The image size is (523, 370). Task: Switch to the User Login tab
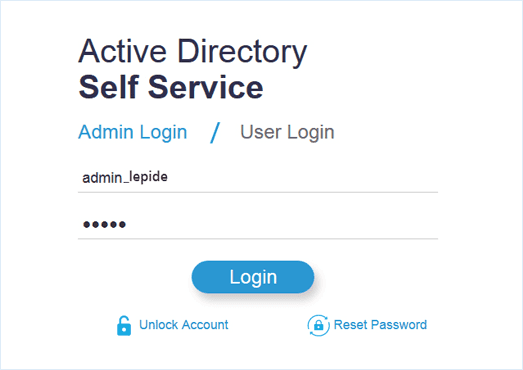pos(287,132)
